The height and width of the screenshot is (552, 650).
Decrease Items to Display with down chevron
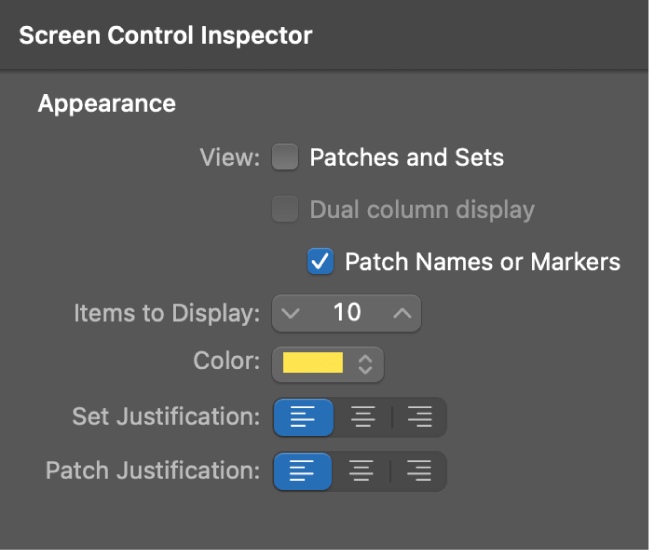coord(290,313)
